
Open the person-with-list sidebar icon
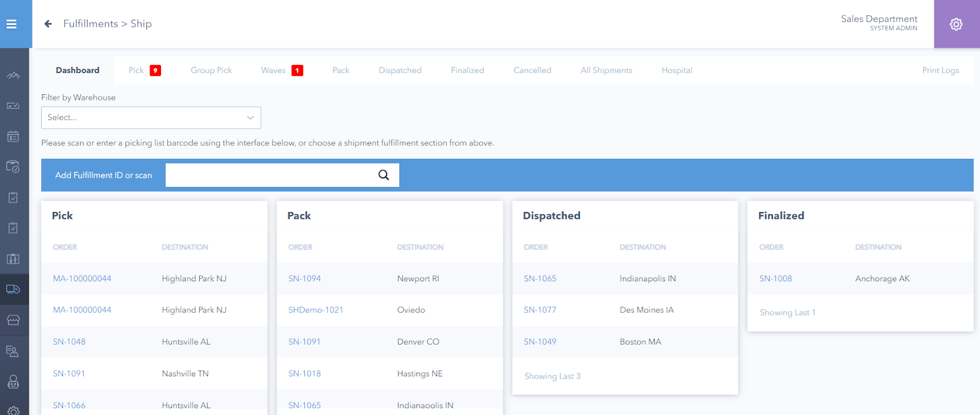click(13, 351)
